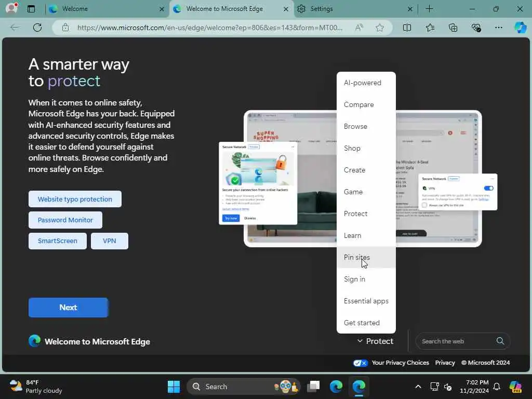Open a new tab with plus icon
532x399 pixels.
pos(429,9)
